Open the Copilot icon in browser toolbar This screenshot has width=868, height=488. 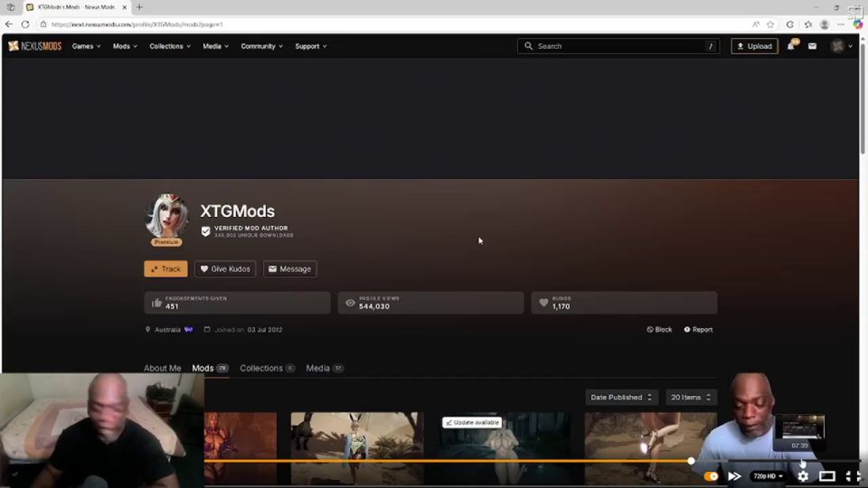[x=857, y=24]
